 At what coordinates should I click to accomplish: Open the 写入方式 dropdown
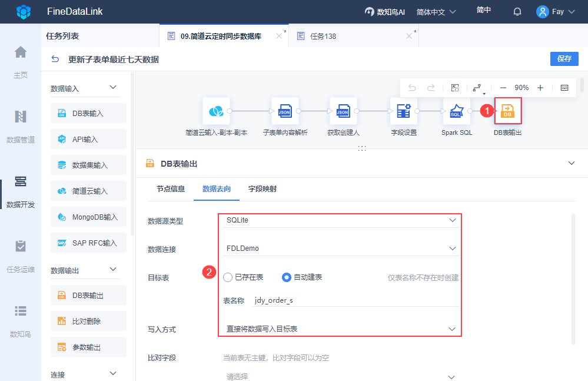pyautogui.click(x=341, y=329)
